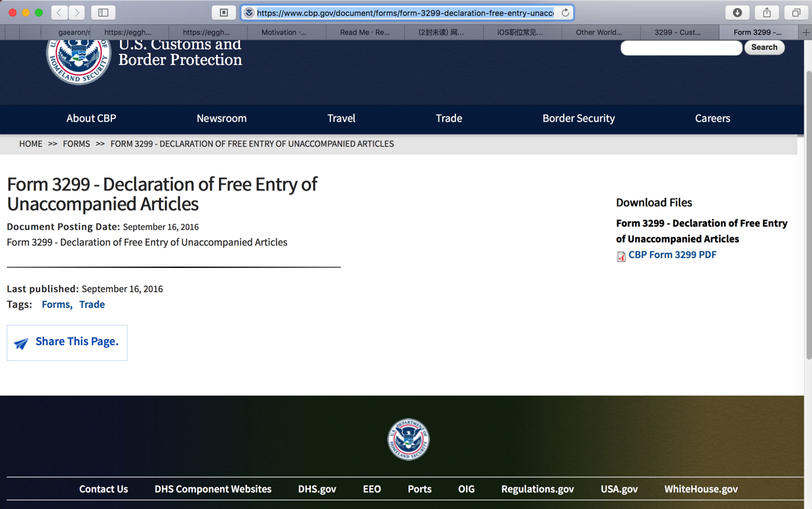Click U.S. Customs and Border Protection title
This screenshot has width=812, height=509.
[180, 52]
